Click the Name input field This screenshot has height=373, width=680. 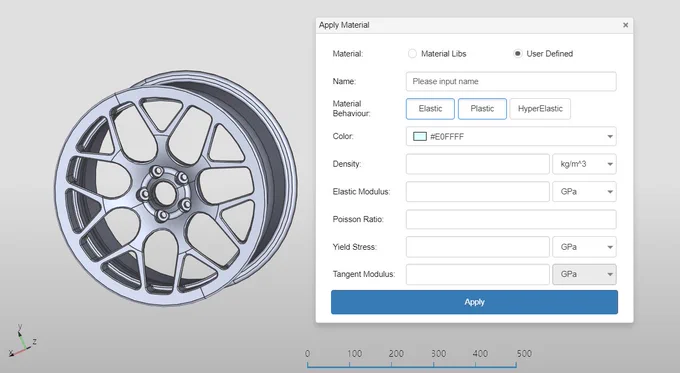tap(511, 82)
